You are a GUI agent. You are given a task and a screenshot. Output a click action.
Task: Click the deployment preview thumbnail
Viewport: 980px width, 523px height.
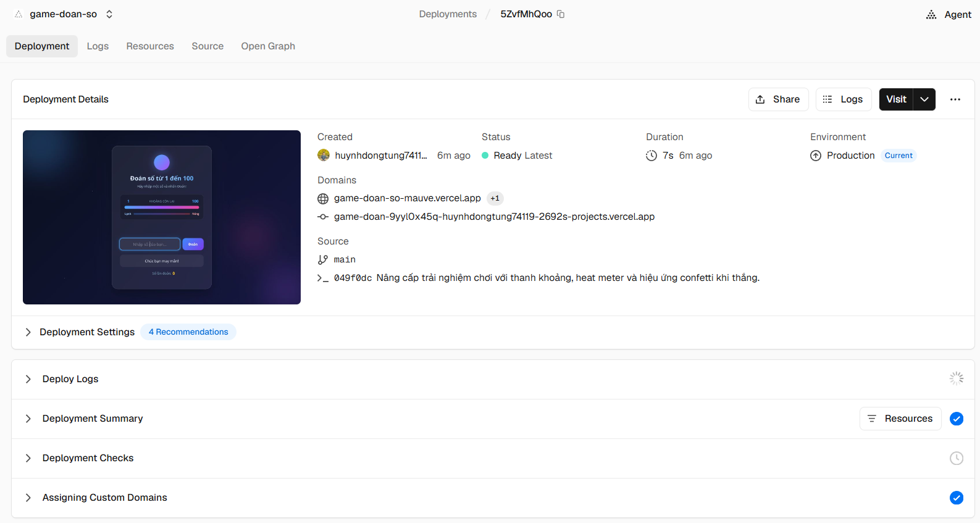point(162,217)
